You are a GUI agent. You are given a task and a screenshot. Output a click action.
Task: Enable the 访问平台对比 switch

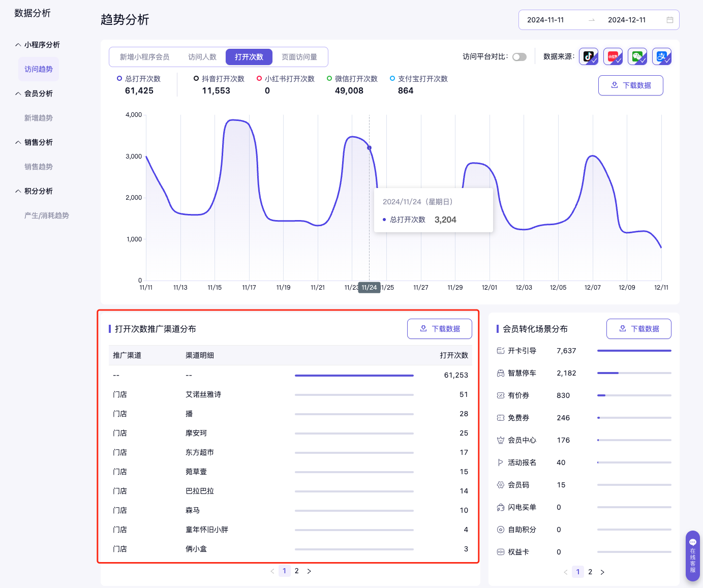pos(519,57)
